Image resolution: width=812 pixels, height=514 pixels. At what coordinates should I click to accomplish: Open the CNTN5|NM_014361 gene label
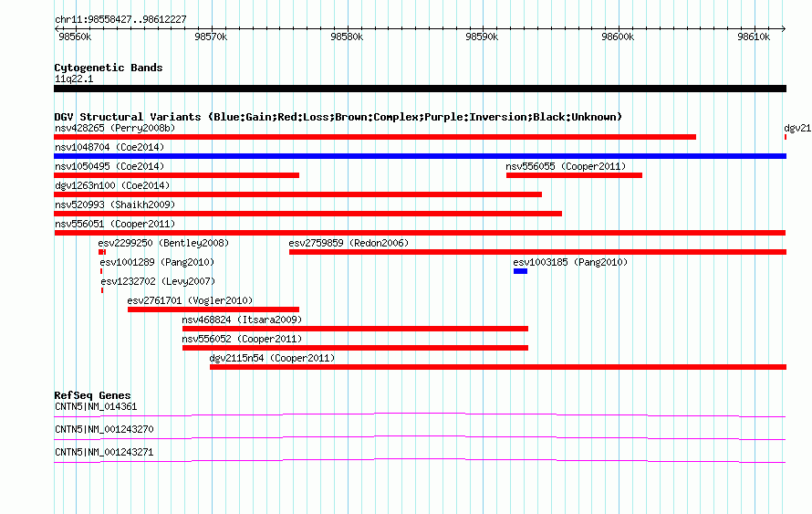[96, 407]
